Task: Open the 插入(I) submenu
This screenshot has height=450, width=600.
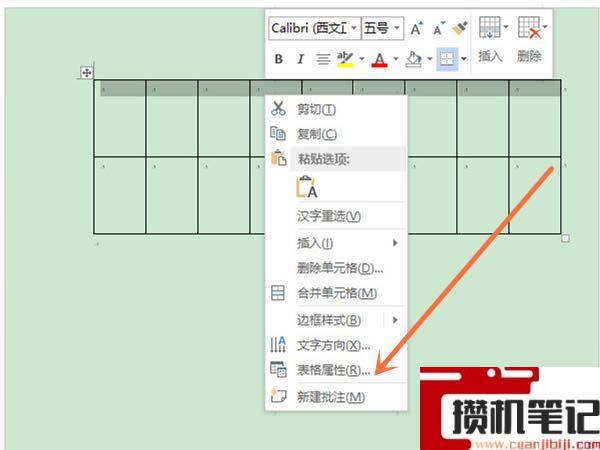Action: (336, 243)
